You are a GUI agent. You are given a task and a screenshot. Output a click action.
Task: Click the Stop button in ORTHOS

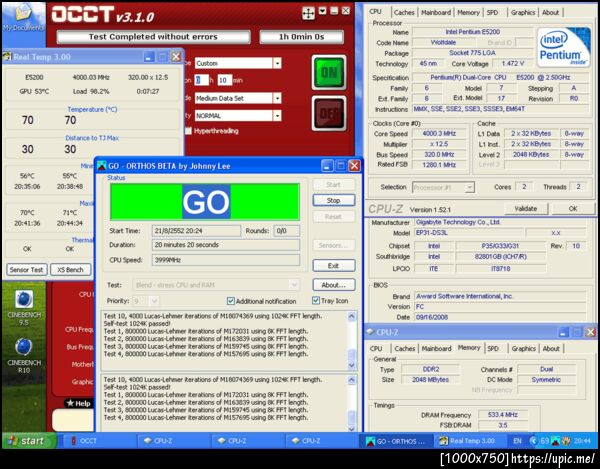tap(334, 200)
